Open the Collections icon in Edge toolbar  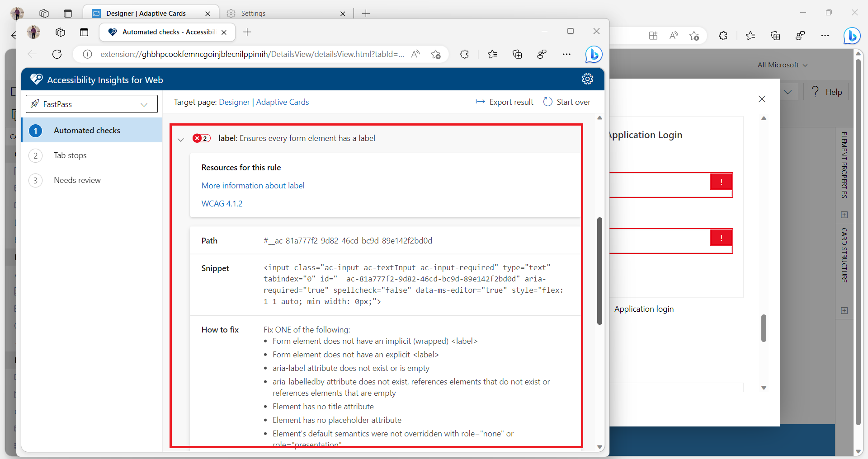tap(518, 54)
